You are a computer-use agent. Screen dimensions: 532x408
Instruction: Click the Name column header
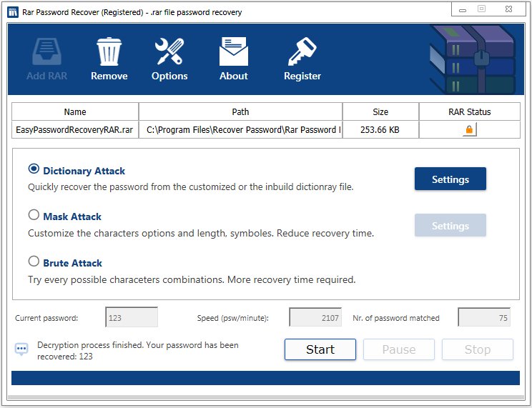coord(75,111)
